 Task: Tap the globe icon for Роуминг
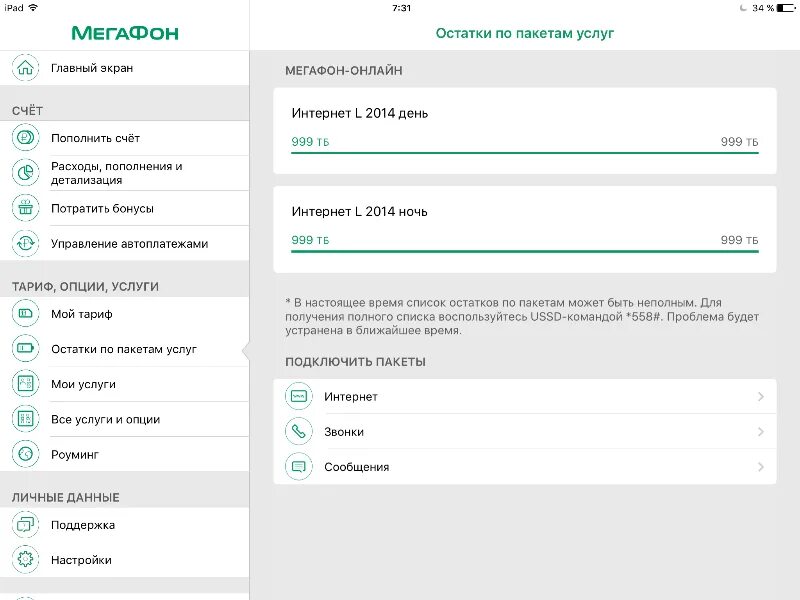26,454
